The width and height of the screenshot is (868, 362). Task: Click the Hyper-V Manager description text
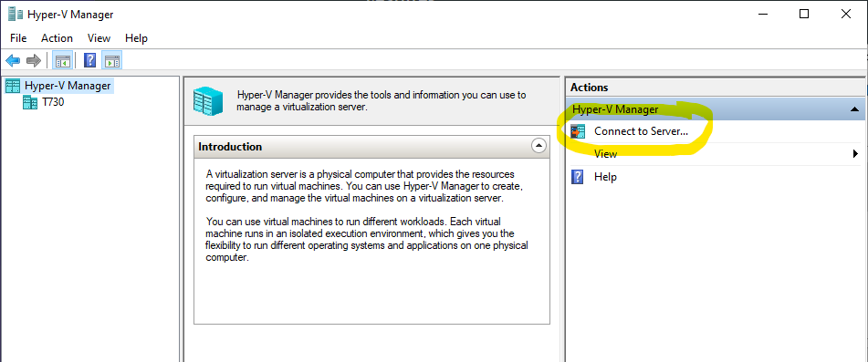[x=381, y=101]
